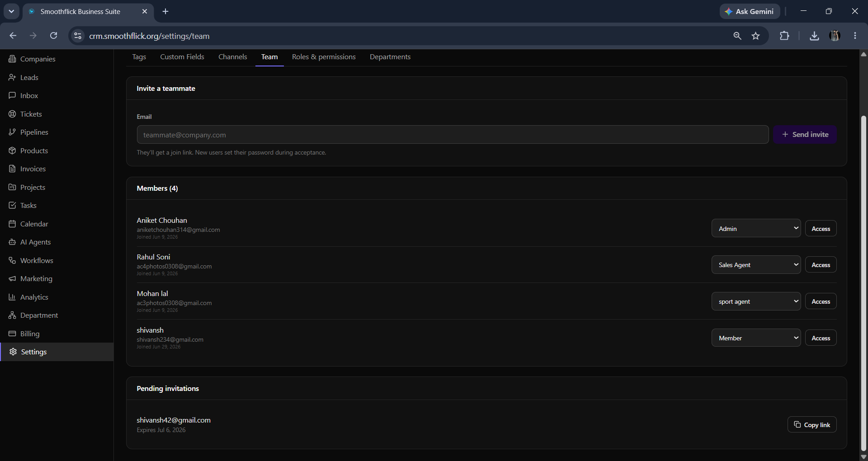Click Access button for shivansh
Image resolution: width=868 pixels, height=461 pixels.
point(821,338)
